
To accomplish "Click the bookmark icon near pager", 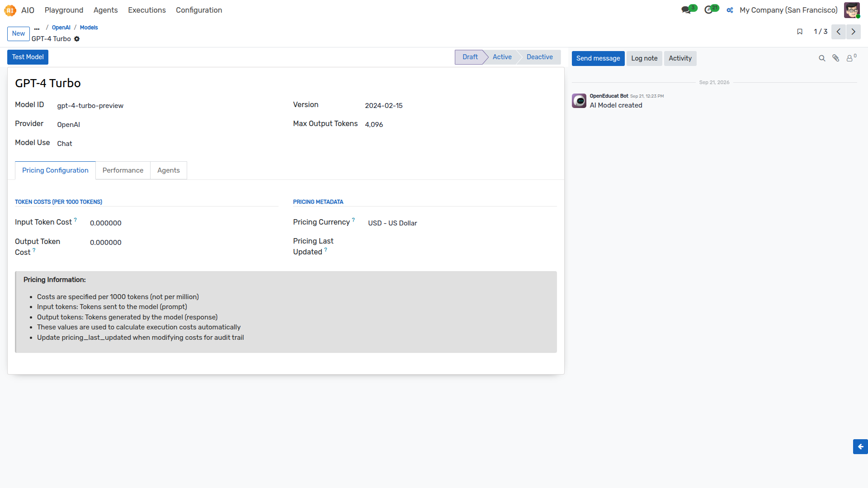I will click(800, 32).
